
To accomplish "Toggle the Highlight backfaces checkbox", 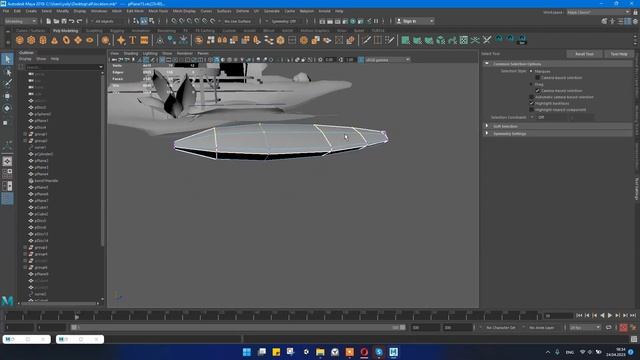I will tap(531, 103).
